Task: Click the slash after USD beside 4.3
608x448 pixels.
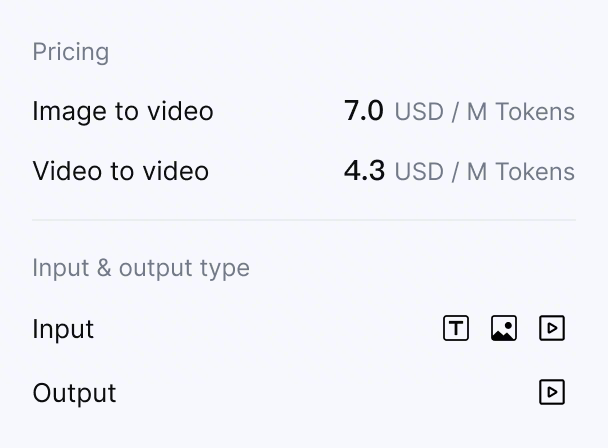Action: pos(455,172)
